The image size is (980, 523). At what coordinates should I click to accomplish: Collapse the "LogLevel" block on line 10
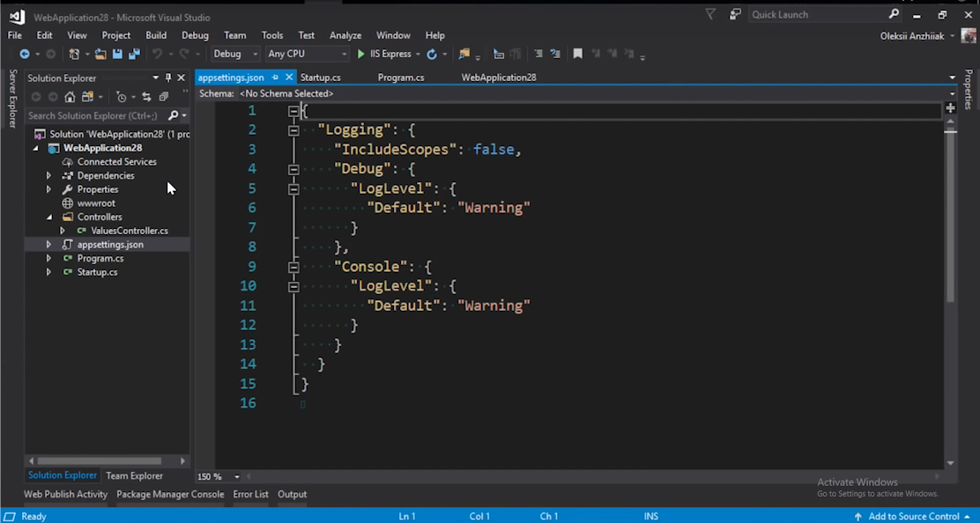(293, 286)
